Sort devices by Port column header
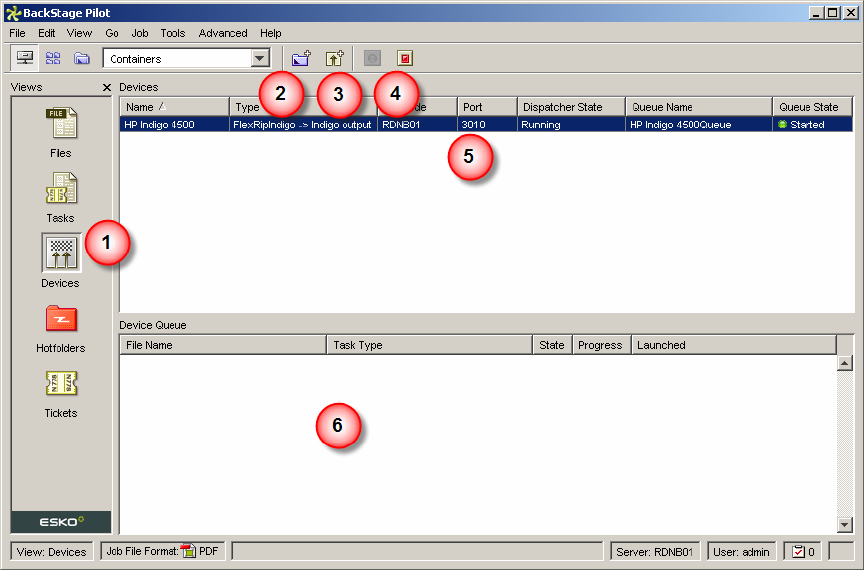 point(487,107)
